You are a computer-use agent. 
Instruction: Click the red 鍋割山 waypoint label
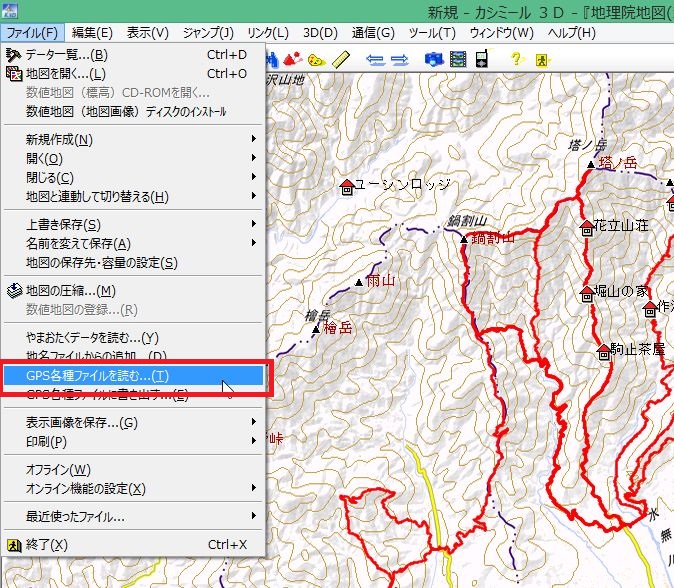pyautogui.click(x=493, y=238)
